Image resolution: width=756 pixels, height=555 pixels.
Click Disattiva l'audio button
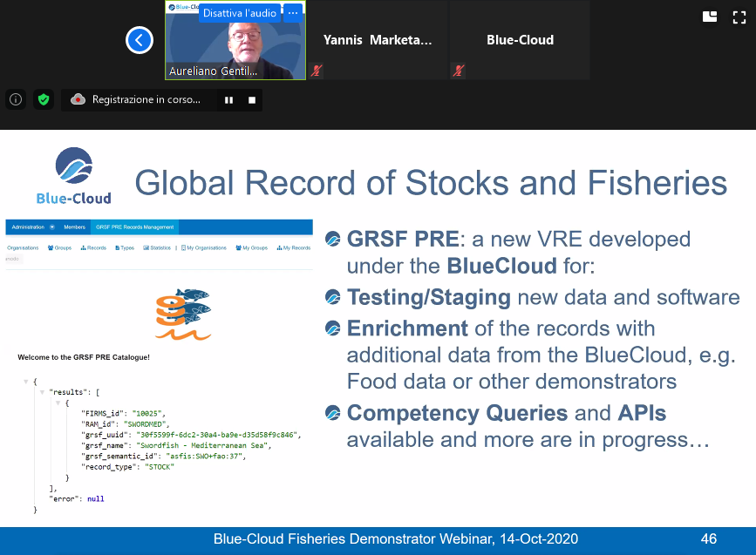(x=240, y=13)
